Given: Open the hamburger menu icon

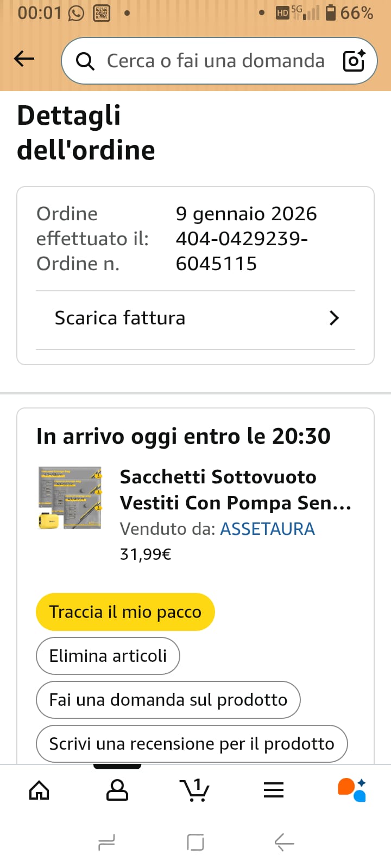Looking at the screenshot, I should 274,790.
